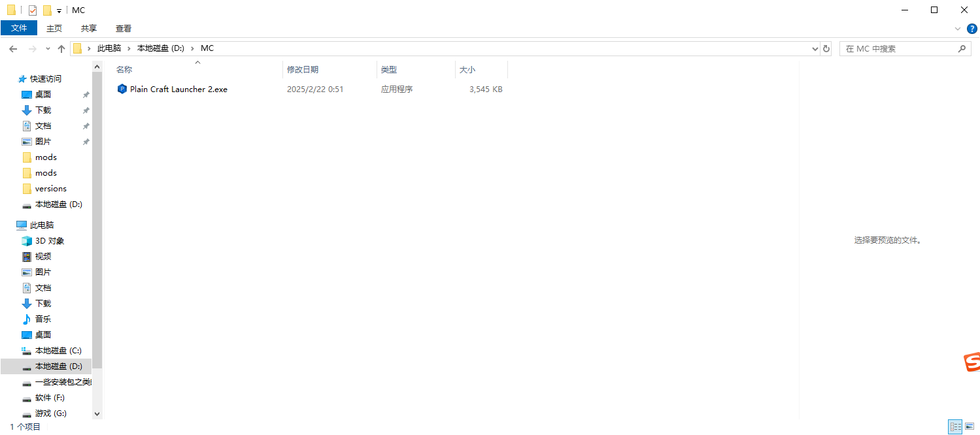Screen dimensions: 980x435
Task: Unpin 桌面 from Quick Access
Action: click(86, 95)
